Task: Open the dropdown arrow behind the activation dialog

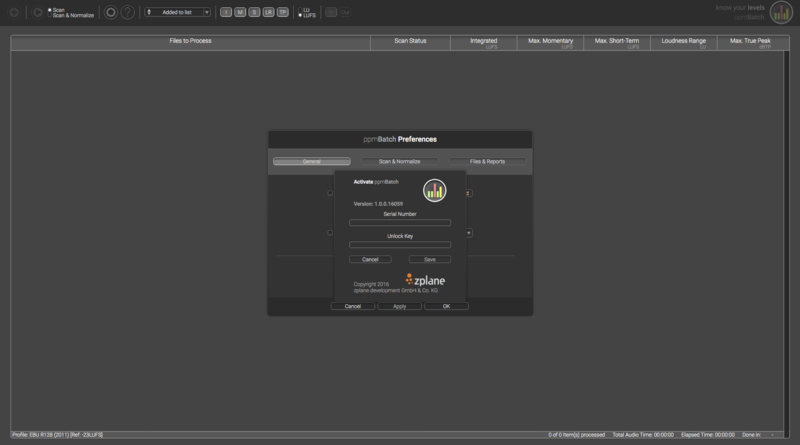Action: [469, 233]
